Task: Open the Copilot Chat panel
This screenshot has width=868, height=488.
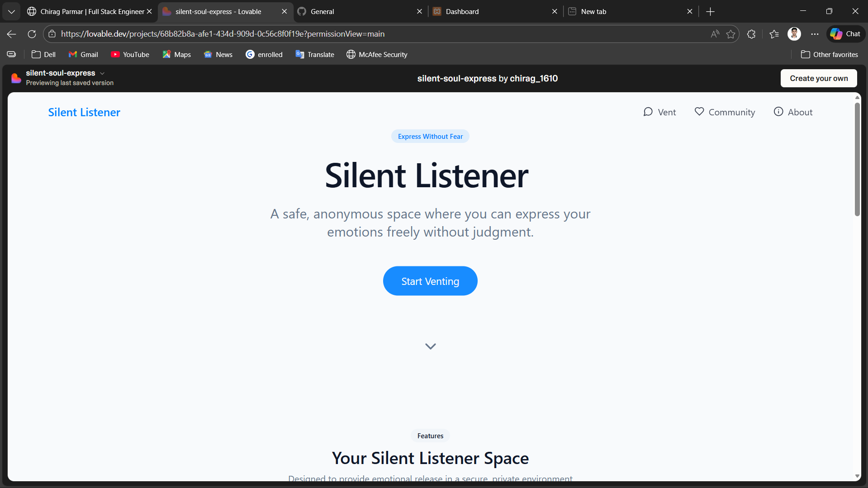Action: (845, 33)
